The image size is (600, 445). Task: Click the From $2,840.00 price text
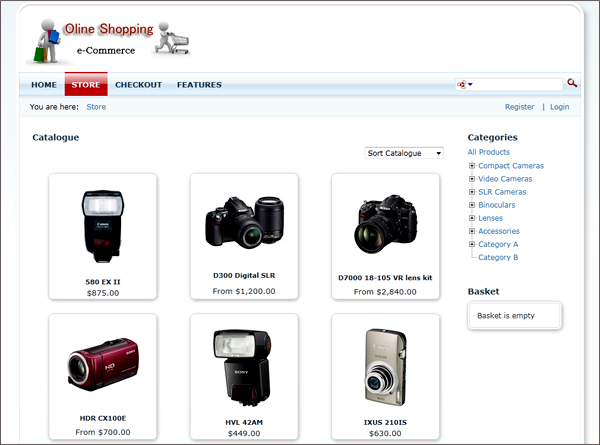385,292
